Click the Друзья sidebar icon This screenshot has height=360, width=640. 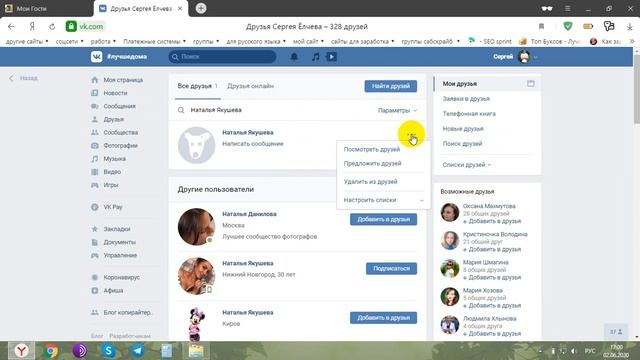[x=95, y=119]
